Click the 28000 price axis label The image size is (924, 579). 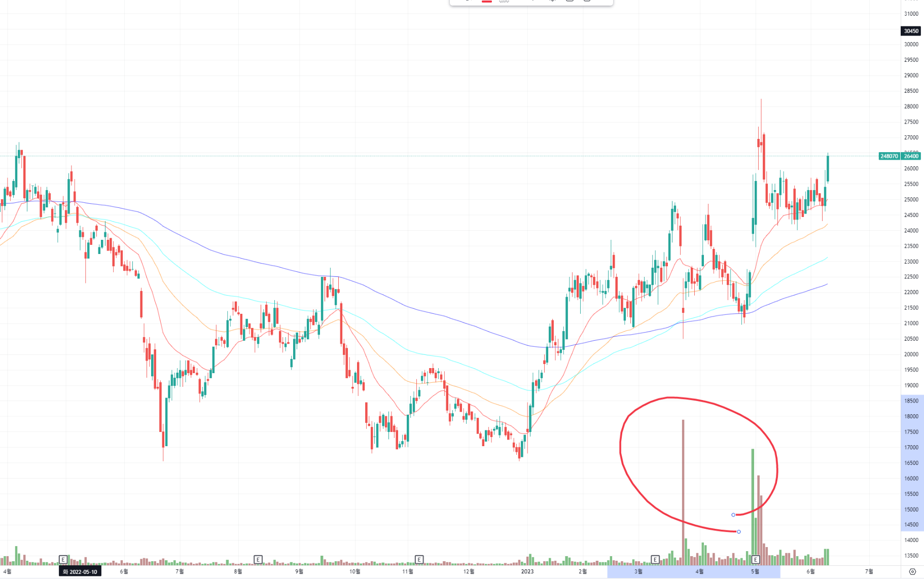[x=911, y=106]
